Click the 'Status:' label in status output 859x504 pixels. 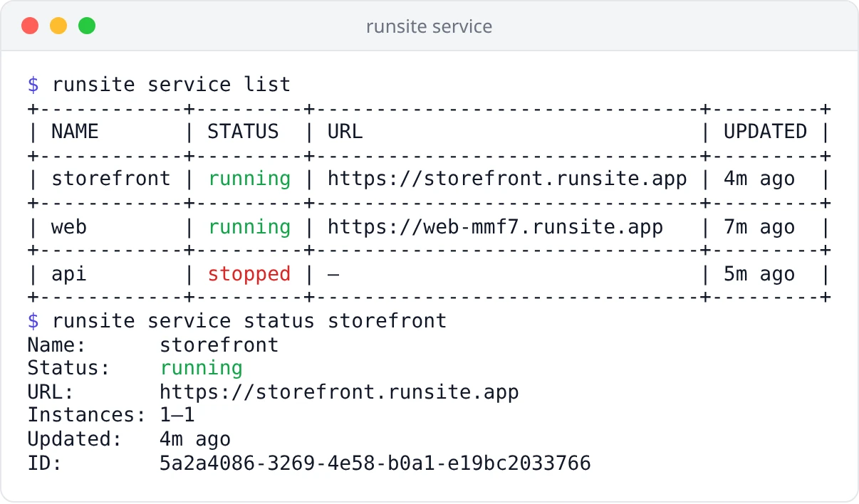(x=69, y=368)
